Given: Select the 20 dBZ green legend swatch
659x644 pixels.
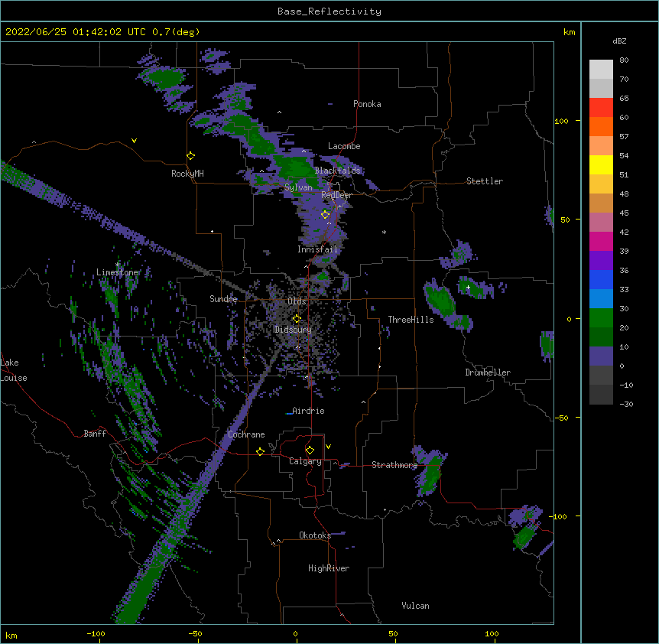Looking at the screenshot, I should 601,337.
